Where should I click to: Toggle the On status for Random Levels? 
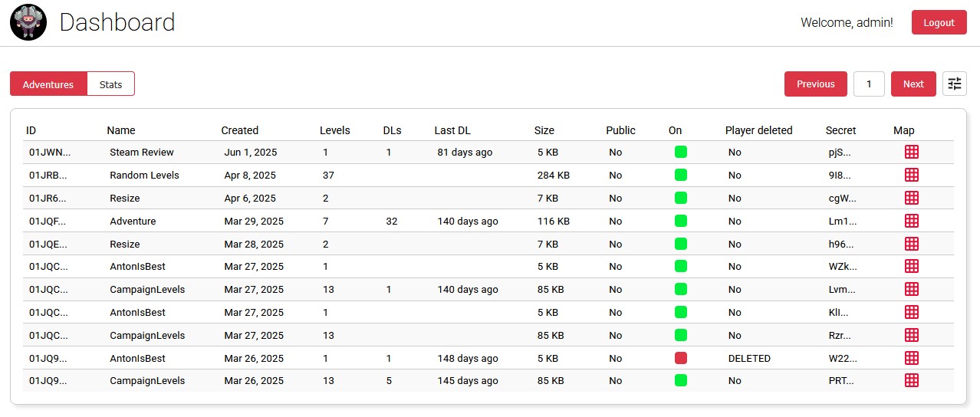[680, 175]
